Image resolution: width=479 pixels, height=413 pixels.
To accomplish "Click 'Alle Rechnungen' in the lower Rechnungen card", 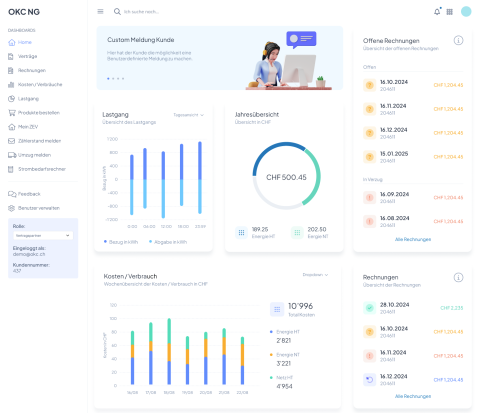I will coord(413,396).
